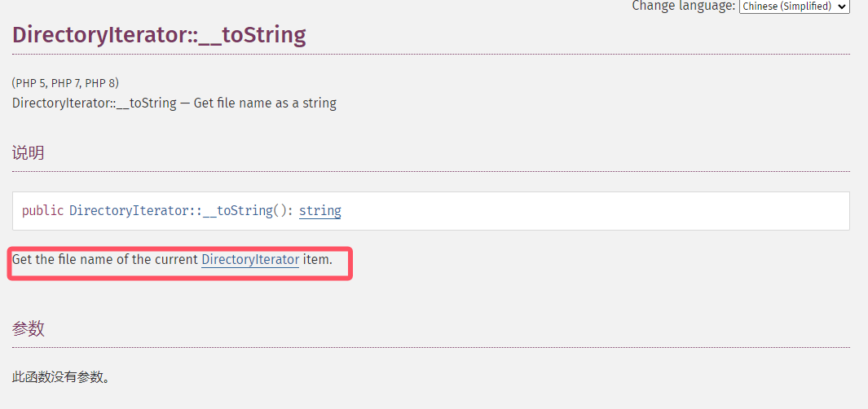Click DirectoryIterator:: class name in the synopsis box
Viewport: 868px width, 409px height.
[134, 211]
